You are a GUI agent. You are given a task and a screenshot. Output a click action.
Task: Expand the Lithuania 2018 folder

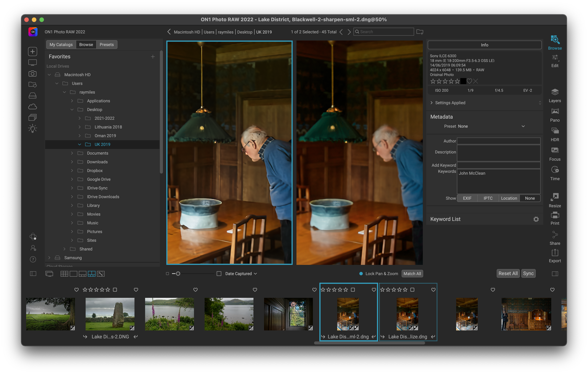(x=79, y=127)
